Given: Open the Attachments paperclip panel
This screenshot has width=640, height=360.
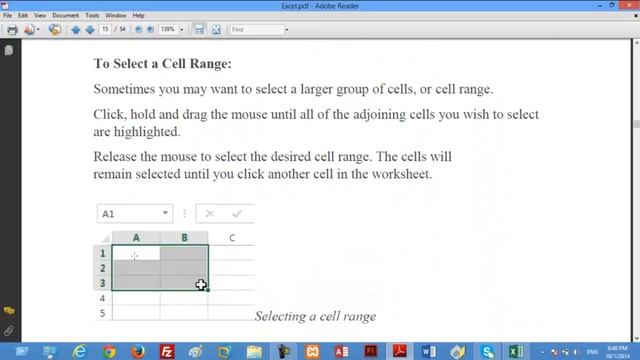Looking at the screenshot, I should 9,331.
